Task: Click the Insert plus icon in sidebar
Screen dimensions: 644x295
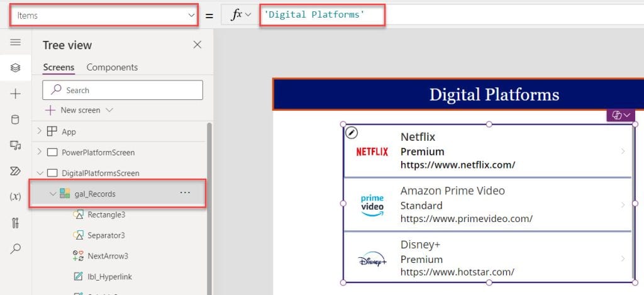Action: [15, 94]
